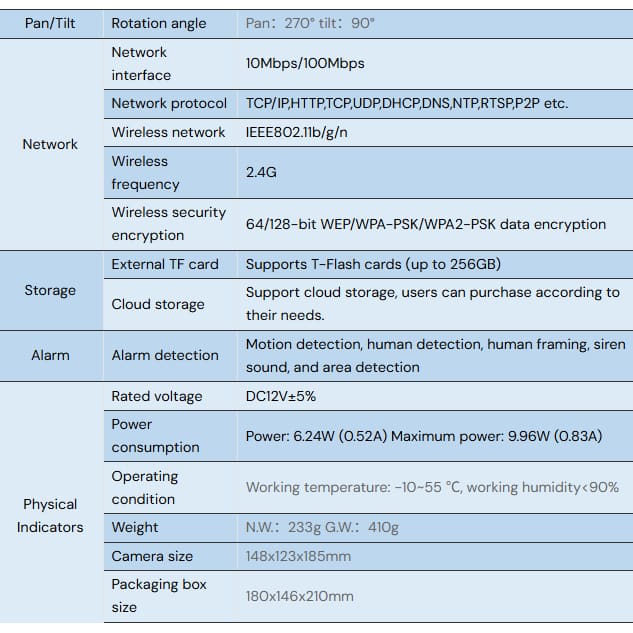Click the Network interface row label
The image size is (633, 633).
tap(141, 64)
